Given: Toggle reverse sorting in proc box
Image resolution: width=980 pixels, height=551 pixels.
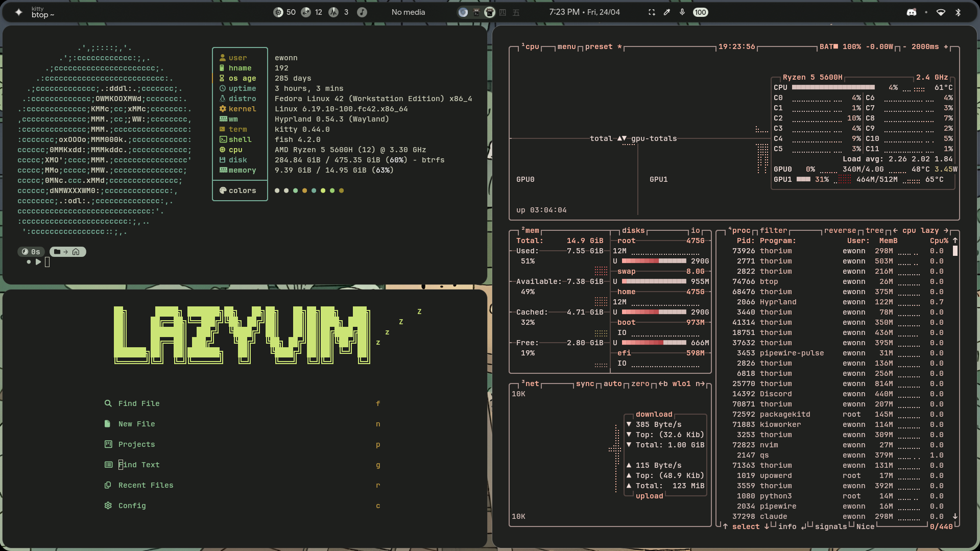Looking at the screenshot, I should click(840, 230).
